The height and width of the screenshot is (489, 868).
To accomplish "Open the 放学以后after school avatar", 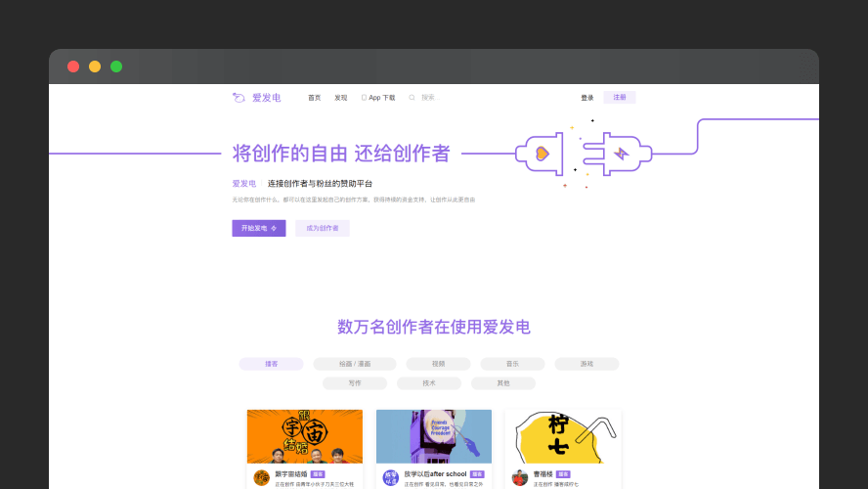I will click(x=390, y=478).
